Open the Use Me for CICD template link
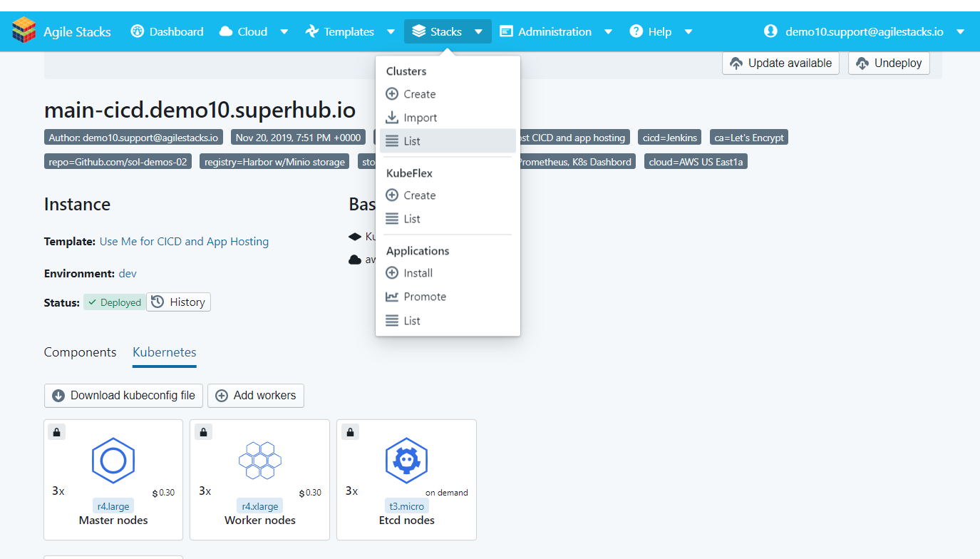This screenshot has height=559, width=980. (x=185, y=242)
